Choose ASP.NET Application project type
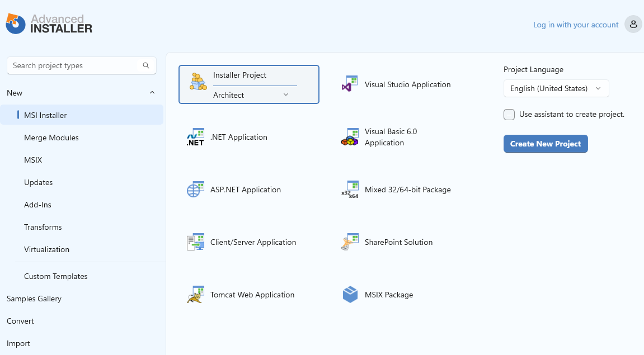The image size is (644, 355). click(246, 190)
